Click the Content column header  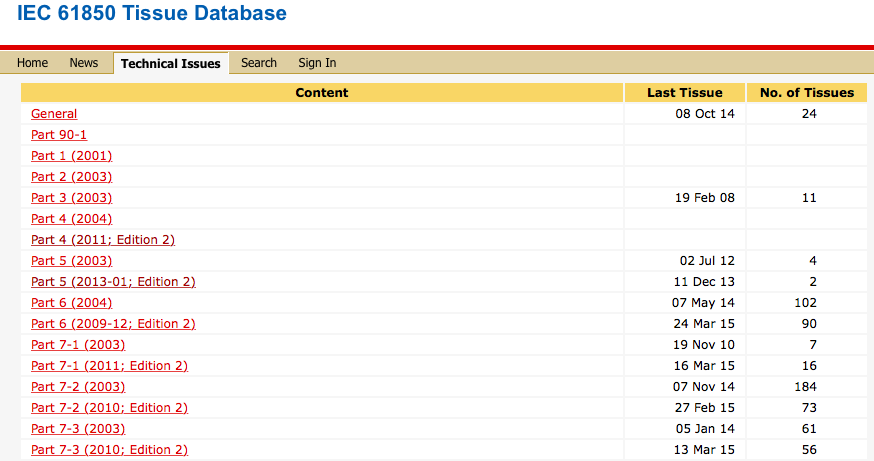pyautogui.click(x=322, y=93)
